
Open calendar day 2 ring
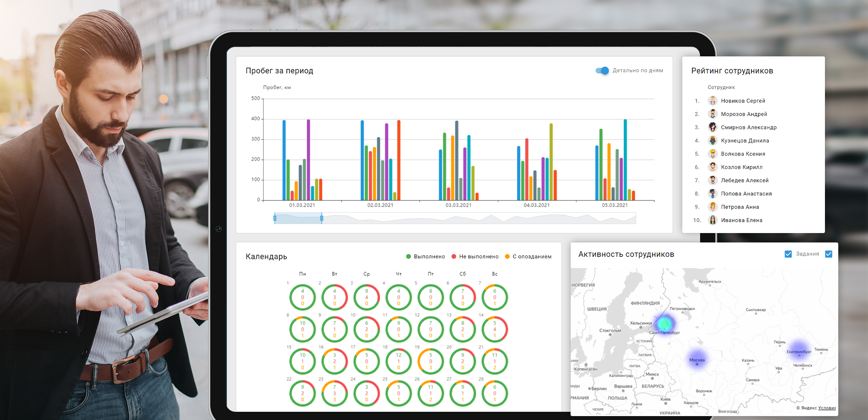point(335,298)
